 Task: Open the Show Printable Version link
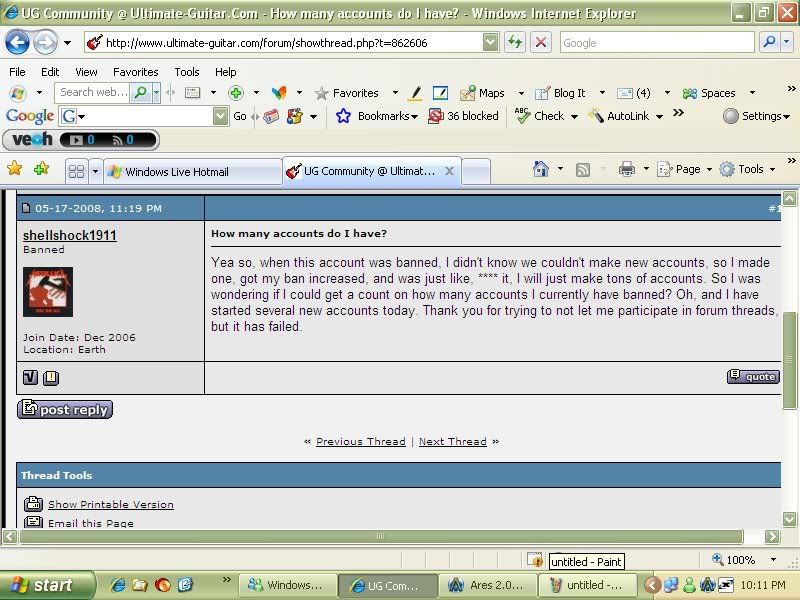pos(111,504)
